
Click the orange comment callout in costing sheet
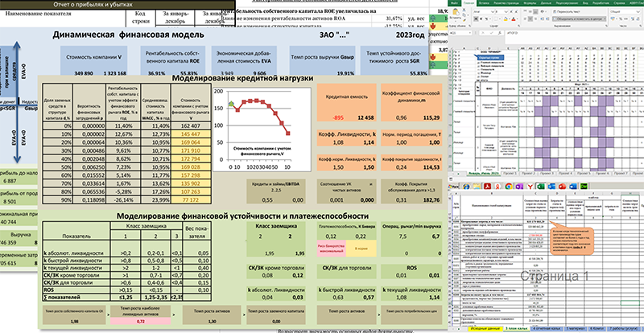(572, 240)
